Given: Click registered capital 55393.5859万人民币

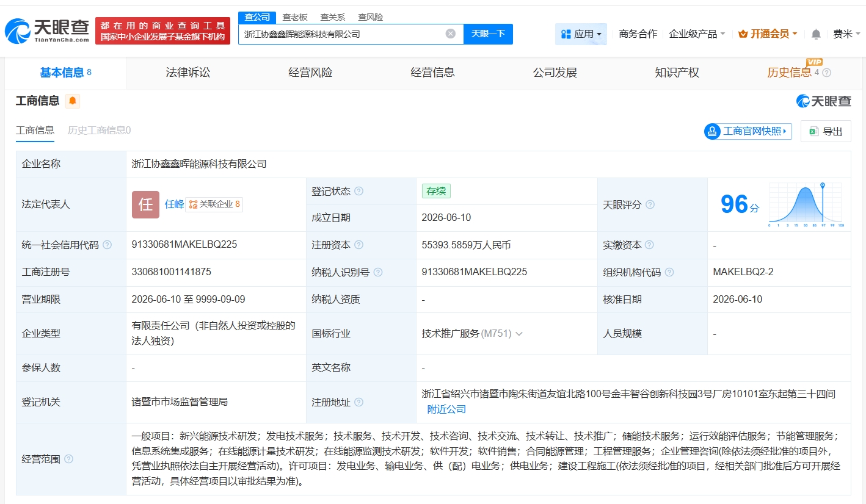Looking at the screenshot, I should [466, 245].
